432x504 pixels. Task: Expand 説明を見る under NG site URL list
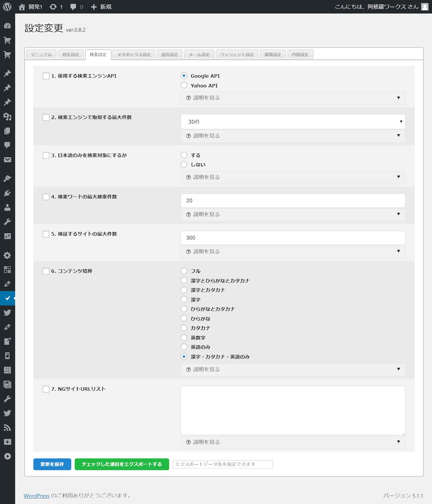point(293,442)
